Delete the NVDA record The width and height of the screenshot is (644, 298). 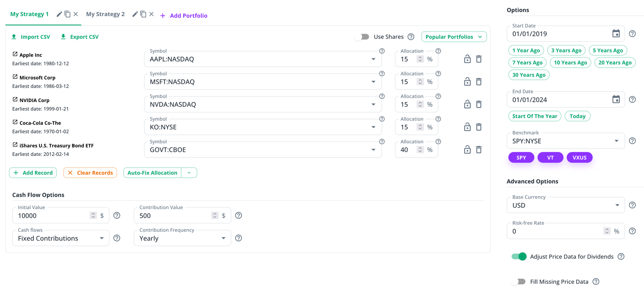[479, 104]
